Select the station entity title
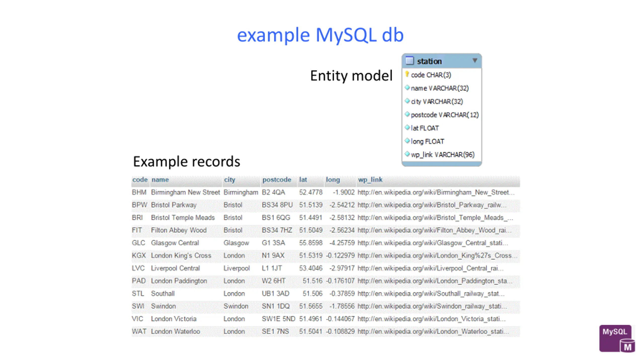 [x=429, y=61]
